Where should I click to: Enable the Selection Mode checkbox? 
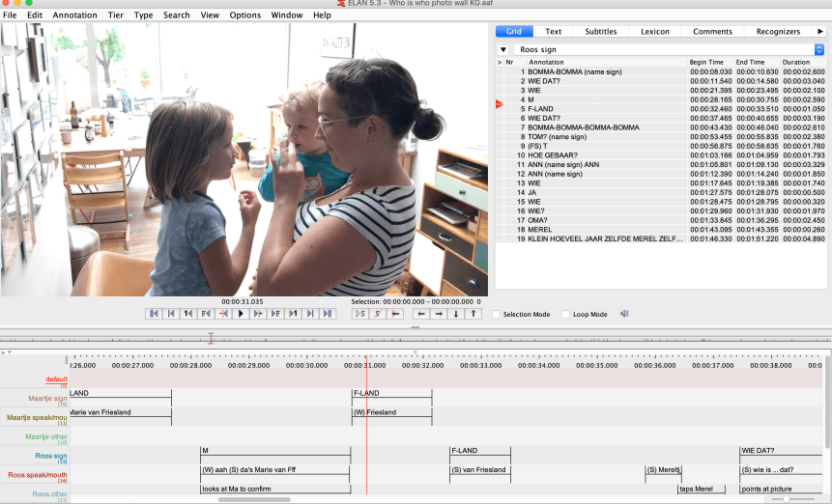click(497, 315)
